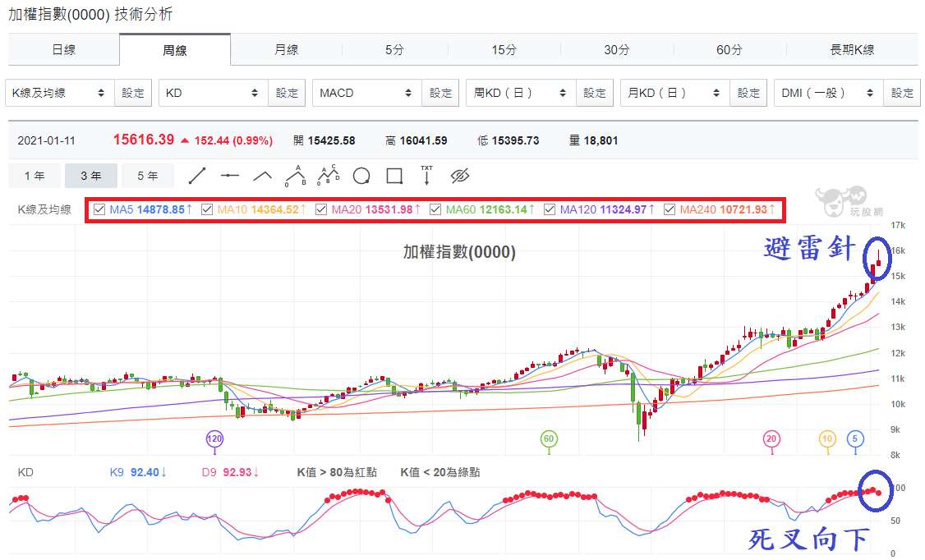Select the 1 年 time range
Viewport: 925px width, 560px height.
pos(35,176)
